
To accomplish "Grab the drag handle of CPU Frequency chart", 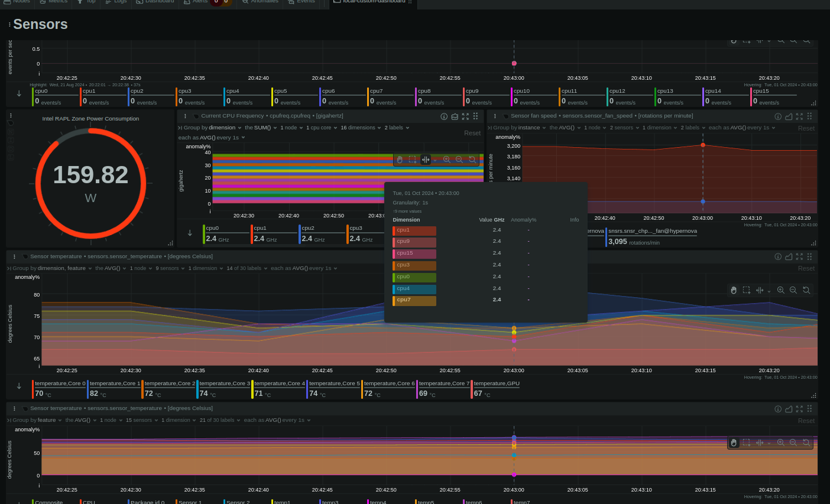I will (x=475, y=116).
